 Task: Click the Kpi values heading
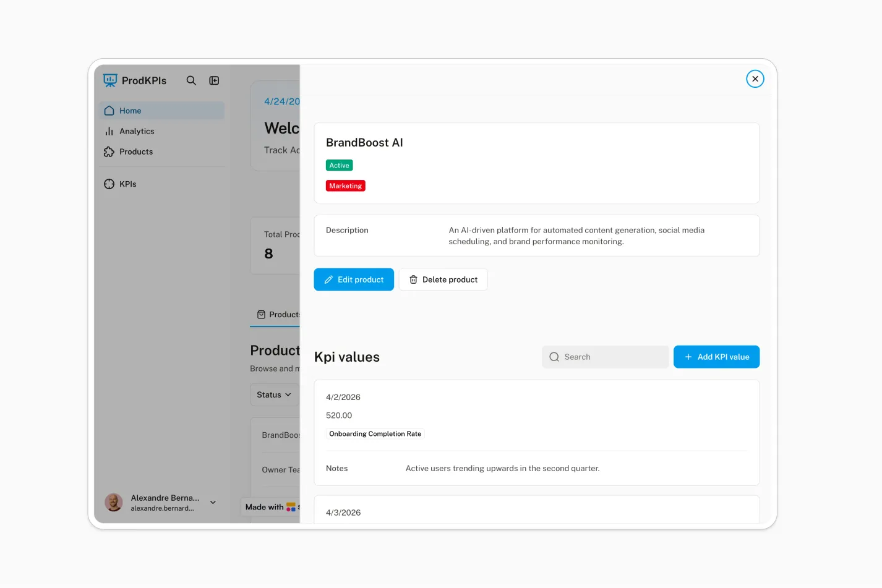347,357
